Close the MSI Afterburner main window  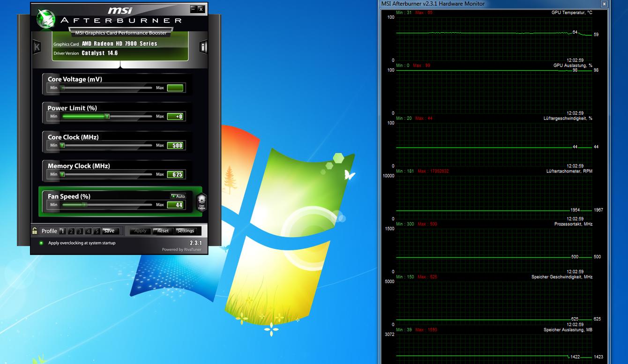(201, 9)
